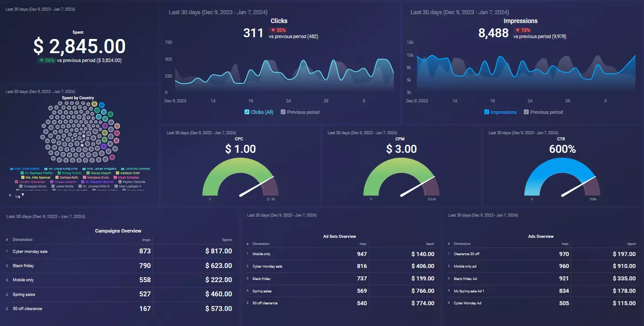Select the Cyber monday sale campaign row
644x326 pixels.
coord(119,251)
